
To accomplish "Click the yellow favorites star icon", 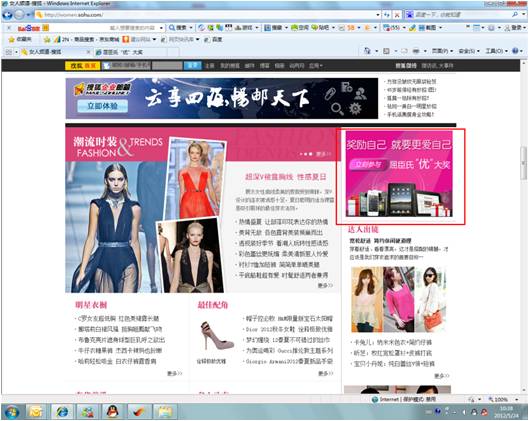I will [11, 39].
